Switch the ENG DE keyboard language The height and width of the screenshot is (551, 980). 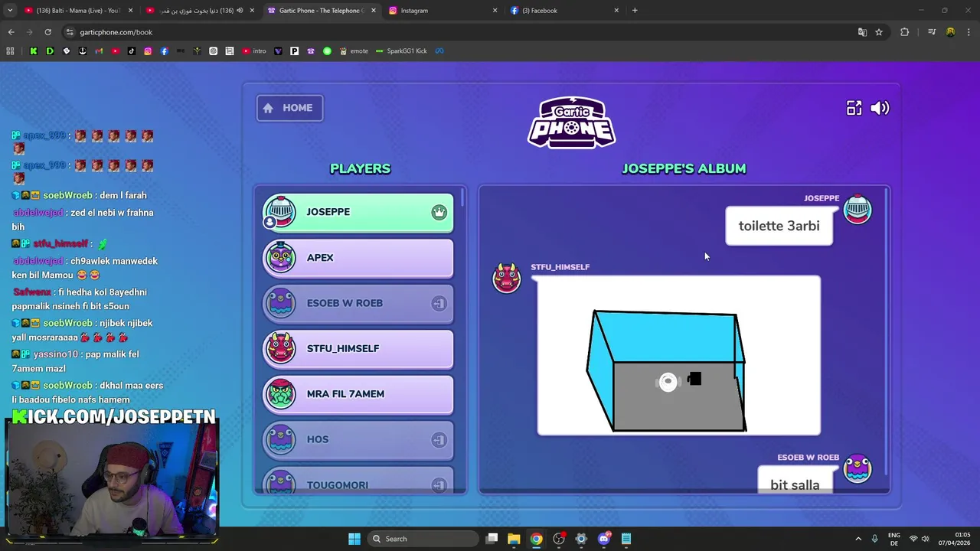[894, 539]
